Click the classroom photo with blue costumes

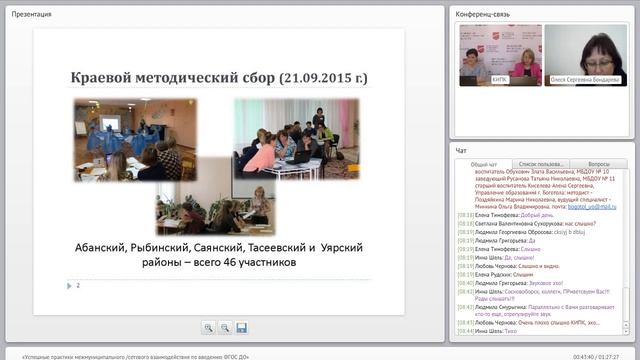[x=135, y=139]
